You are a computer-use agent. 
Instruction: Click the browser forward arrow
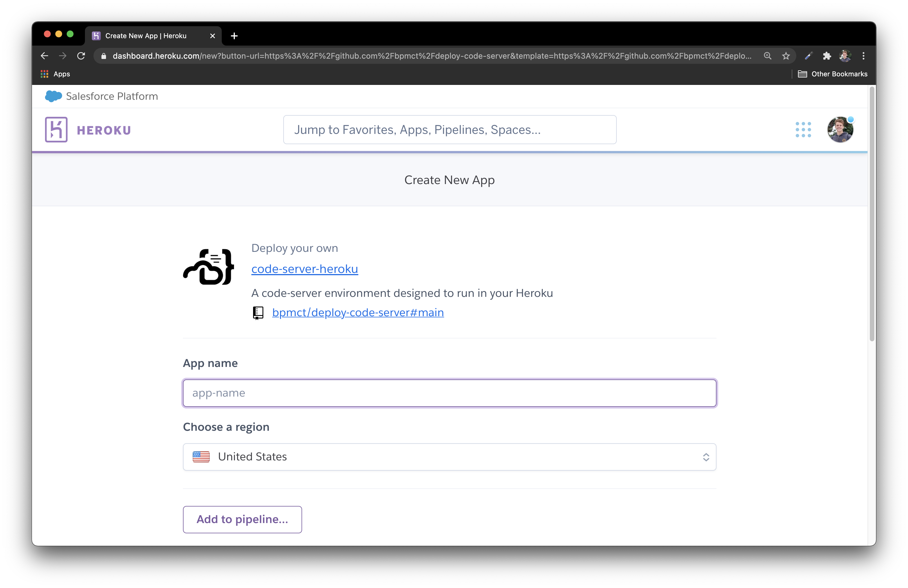click(63, 56)
